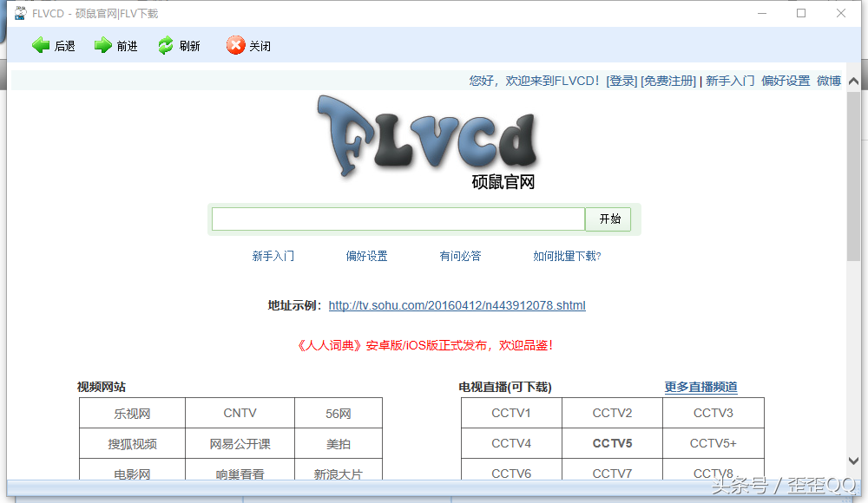Select 网易公开课 in video sites table
The image size is (868, 503).
point(240,444)
